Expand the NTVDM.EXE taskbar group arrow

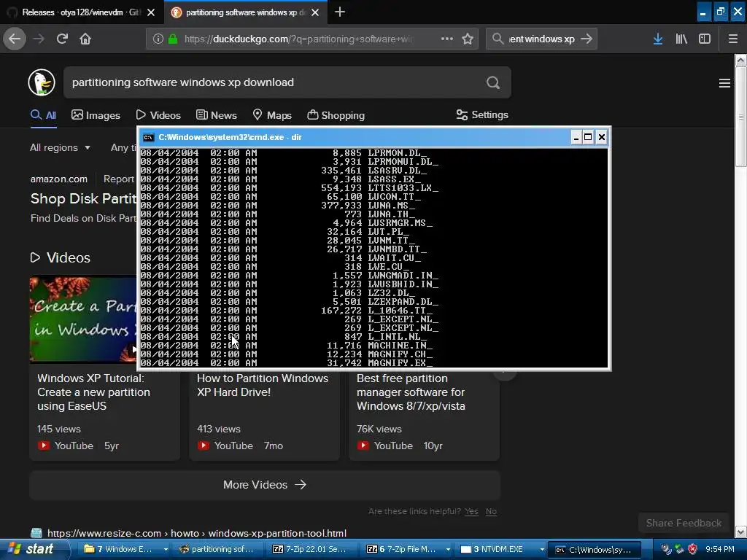(542, 550)
